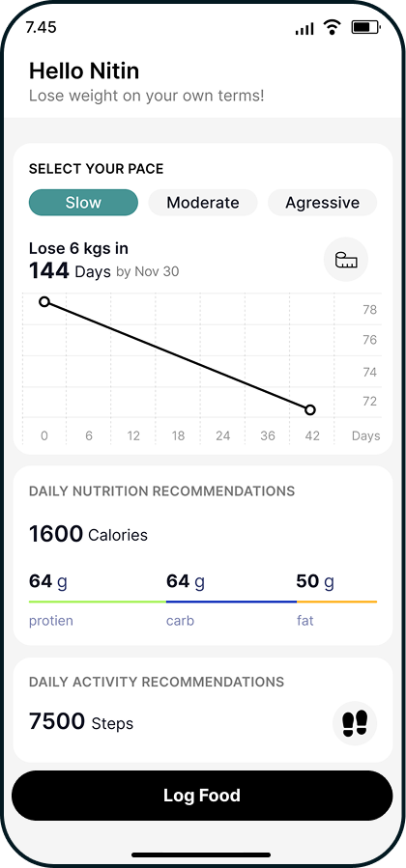
Task: Tap the measuring tape icon
Action: [x=346, y=260]
